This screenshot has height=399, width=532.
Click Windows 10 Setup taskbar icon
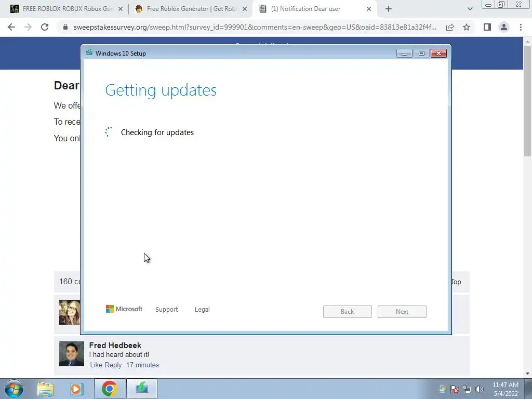(x=142, y=389)
